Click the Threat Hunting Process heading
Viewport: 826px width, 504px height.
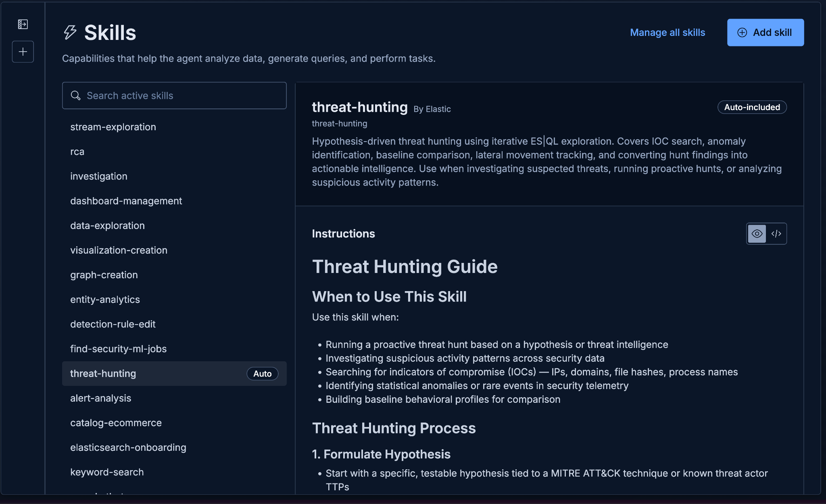394,428
